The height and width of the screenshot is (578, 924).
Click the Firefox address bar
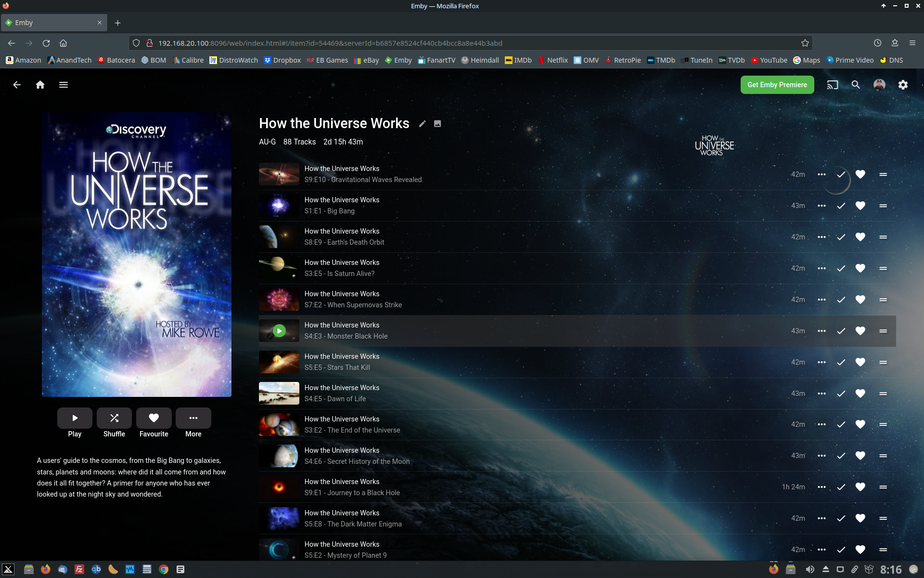pyautogui.click(x=471, y=43)
